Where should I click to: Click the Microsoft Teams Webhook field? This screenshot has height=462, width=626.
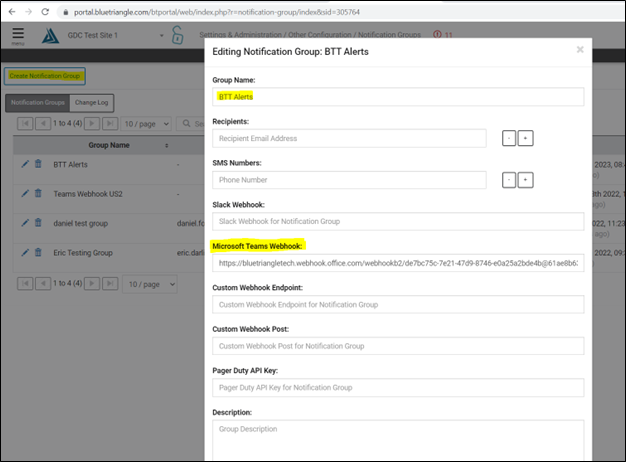397,263
